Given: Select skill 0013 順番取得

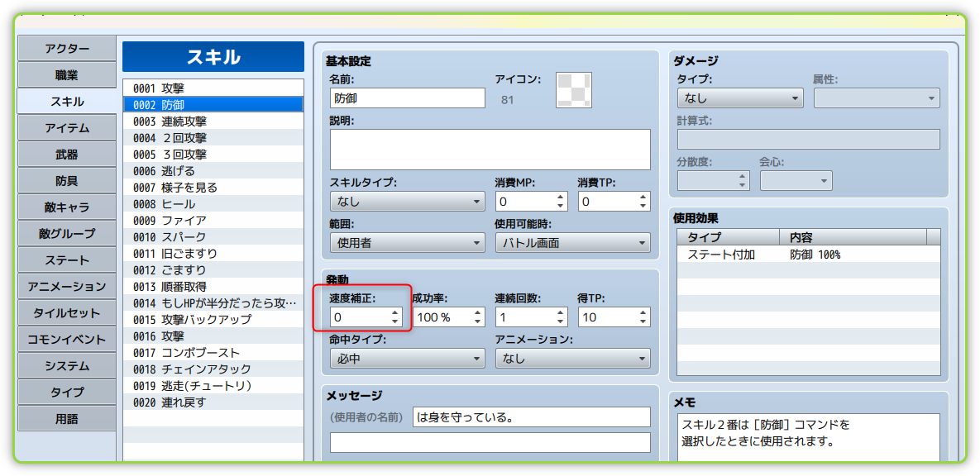Looking at the screenshot, I should coord(213,287).
